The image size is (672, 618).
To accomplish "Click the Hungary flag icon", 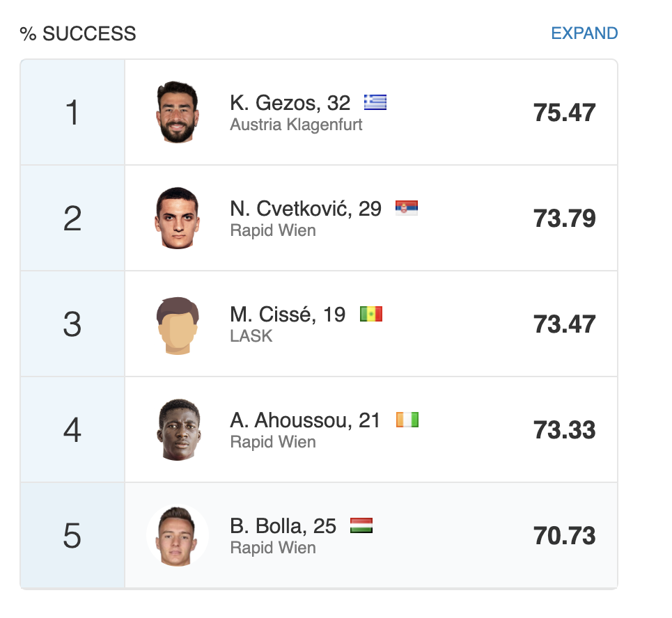I will [361, 525].
